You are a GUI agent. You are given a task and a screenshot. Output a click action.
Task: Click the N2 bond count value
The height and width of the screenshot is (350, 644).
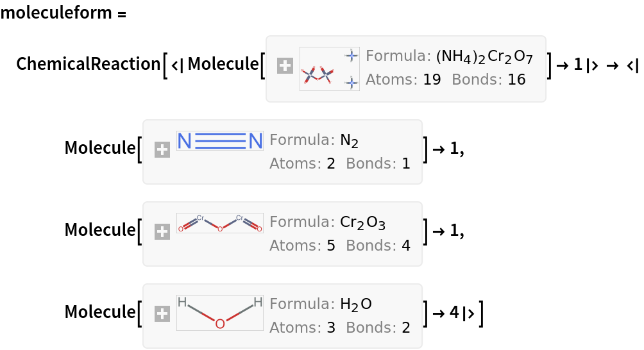(x=406, y=164)
